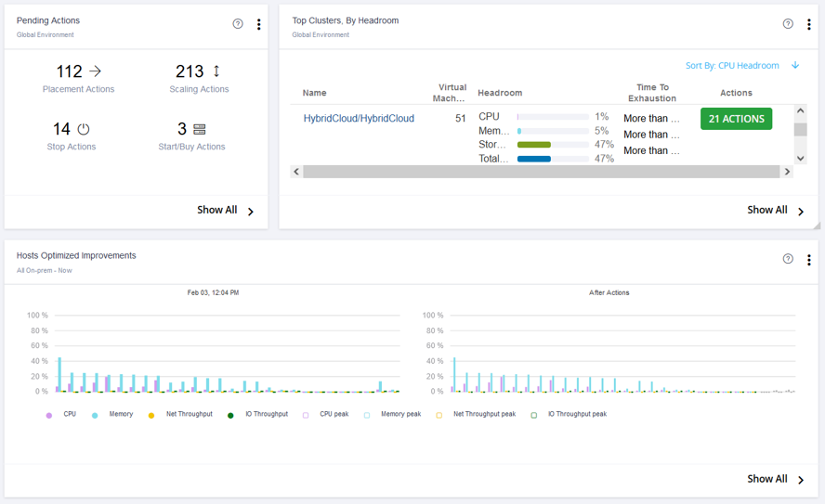Click IO Throughput color swatch in legend
Screen dimensions: 825x504
[230, 415]
